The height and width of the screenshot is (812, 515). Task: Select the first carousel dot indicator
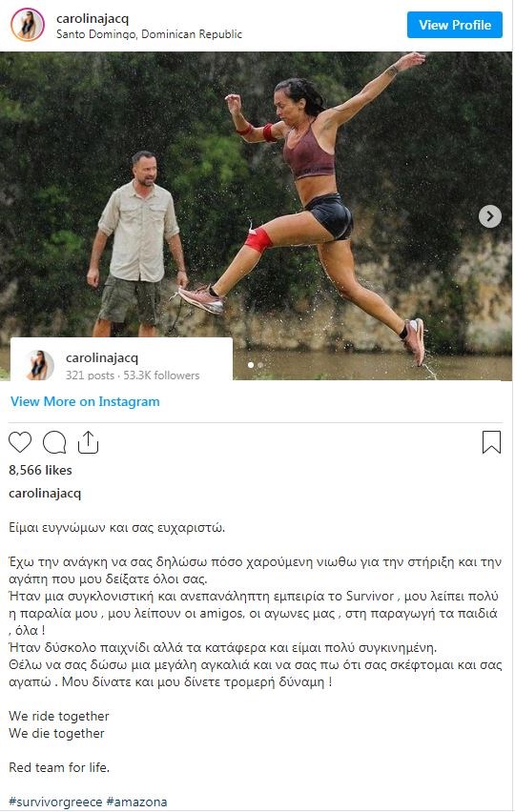pos(251,365)
